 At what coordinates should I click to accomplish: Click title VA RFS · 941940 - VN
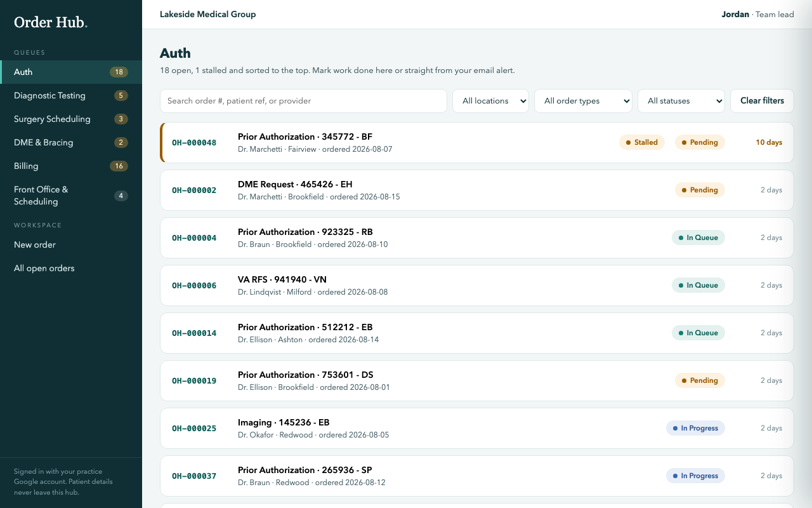coord(282,279)
